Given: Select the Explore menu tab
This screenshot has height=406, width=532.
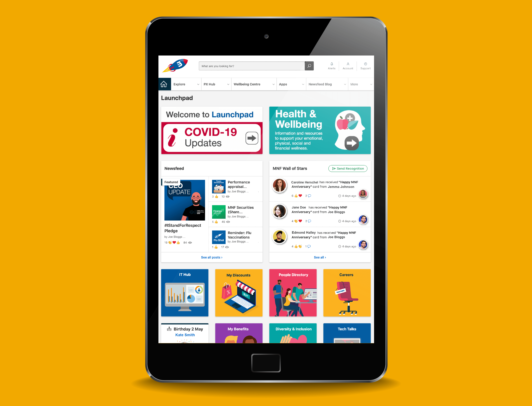Looking at the screenshot, I should [184, 84].
